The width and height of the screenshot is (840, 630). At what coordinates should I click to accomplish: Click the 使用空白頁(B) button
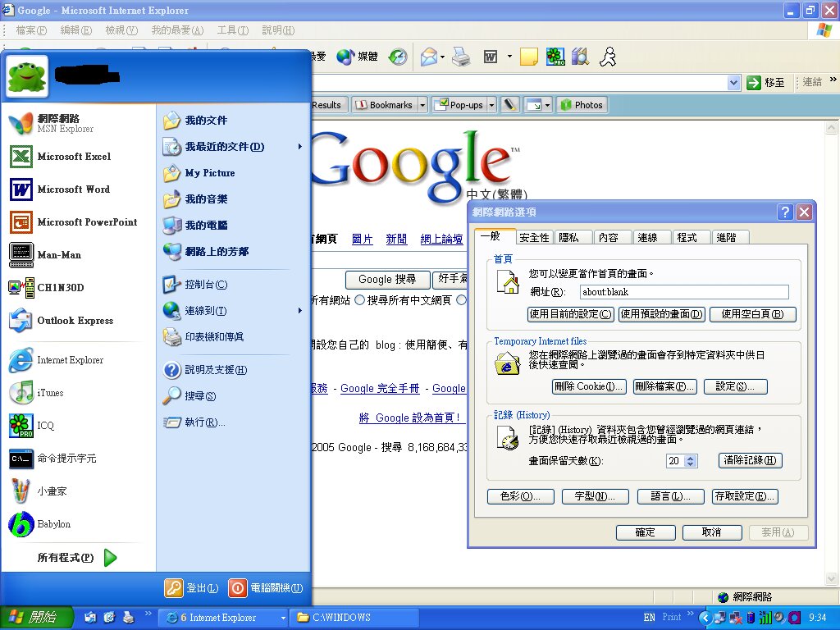click(753, 314)
